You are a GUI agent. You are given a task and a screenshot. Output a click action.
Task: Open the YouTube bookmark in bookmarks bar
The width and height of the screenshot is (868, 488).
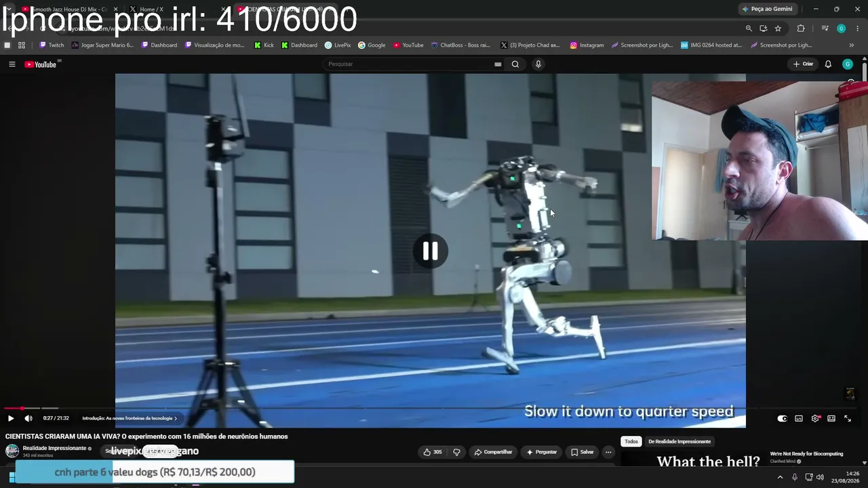click(408, 45)
